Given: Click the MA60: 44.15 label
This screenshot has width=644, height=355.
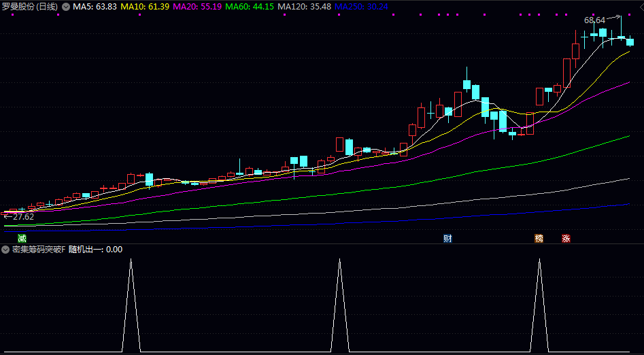Looking at the screenshot, I should pyautogui.click(x=250, y=7).
